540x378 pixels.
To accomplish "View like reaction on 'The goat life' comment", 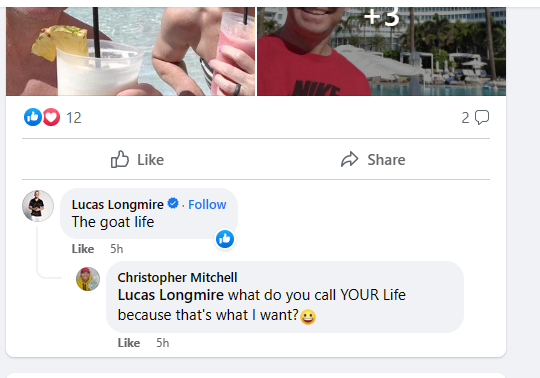I will point(225,239).
